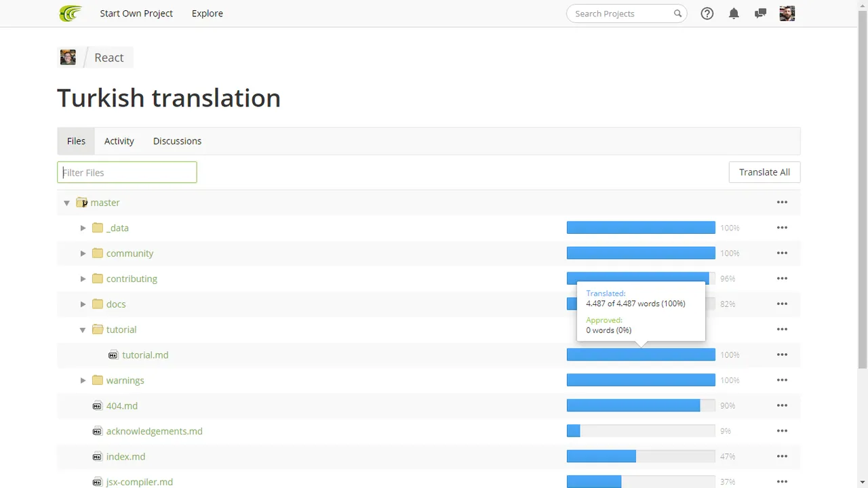Focus the Filter Files input
This screenshot has width=868, height=488.
point(127,172)
